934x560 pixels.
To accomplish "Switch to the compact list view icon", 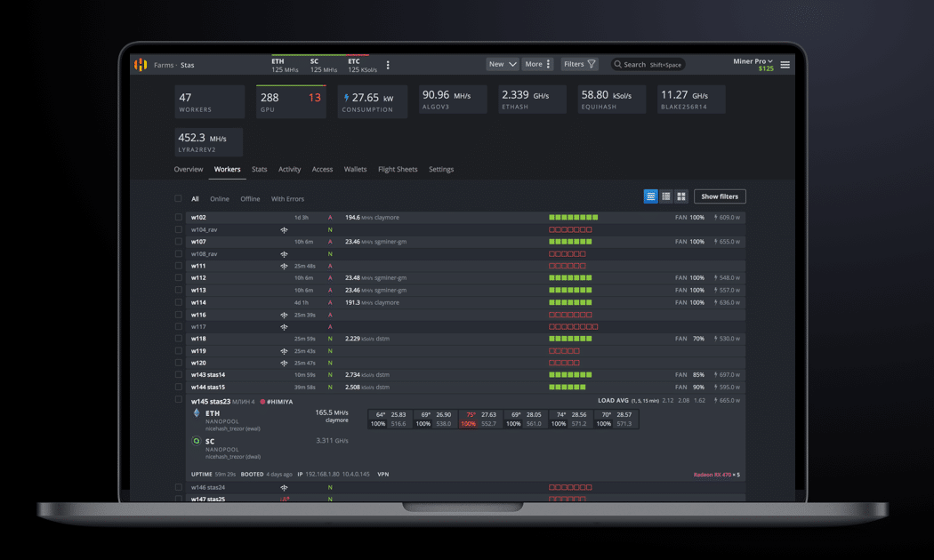I will 665,196.
